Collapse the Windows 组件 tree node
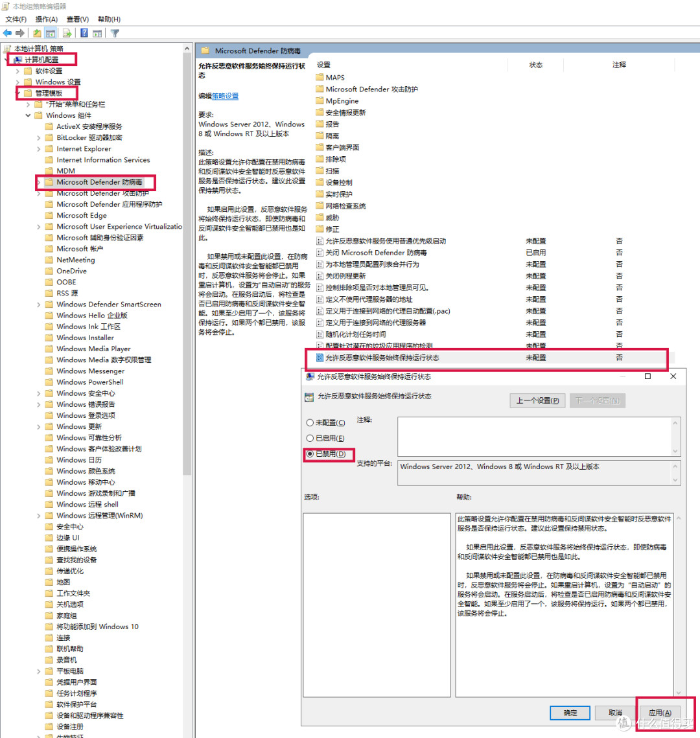The height and width of the screenshot is (738, 700). point(29,115)
